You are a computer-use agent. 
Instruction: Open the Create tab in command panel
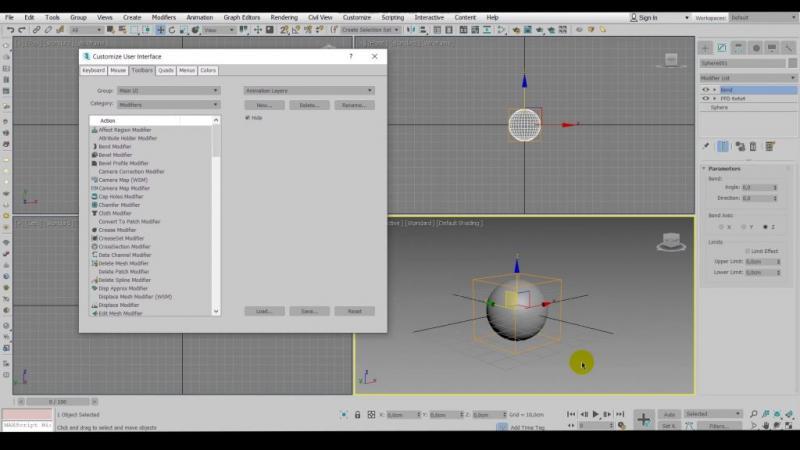click(705, 47)
